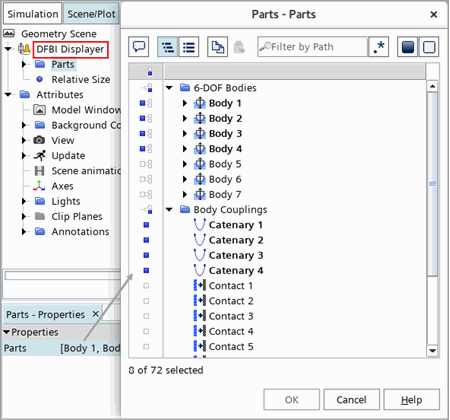The height and width of the screenshot is (420, 450).
Task: Click the Filter by Path field
Action: pos(312,47)
